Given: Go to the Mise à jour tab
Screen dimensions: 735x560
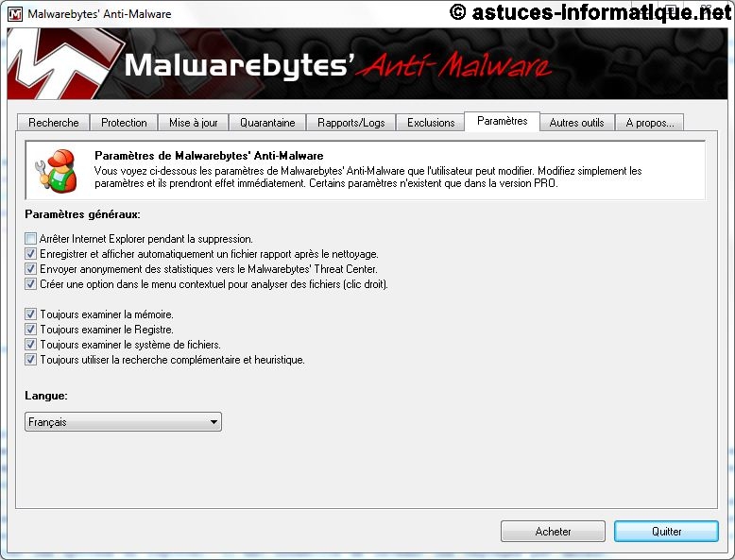Looking at the screenshot, I should 193,123.
